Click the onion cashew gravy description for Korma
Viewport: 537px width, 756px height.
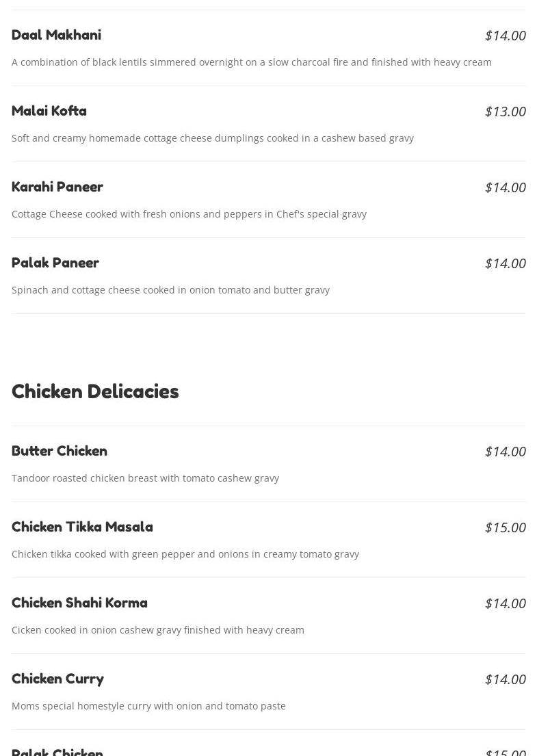tap(157, 630)
